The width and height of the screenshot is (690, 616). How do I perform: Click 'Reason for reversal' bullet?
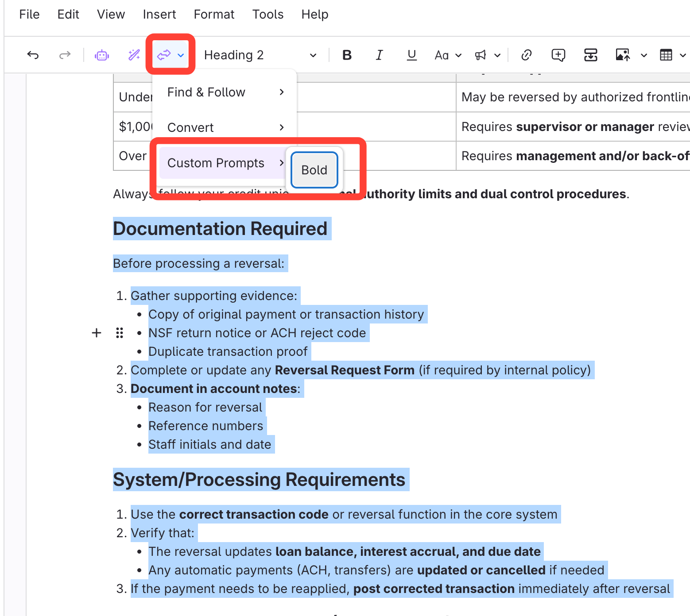pos(205,407)
